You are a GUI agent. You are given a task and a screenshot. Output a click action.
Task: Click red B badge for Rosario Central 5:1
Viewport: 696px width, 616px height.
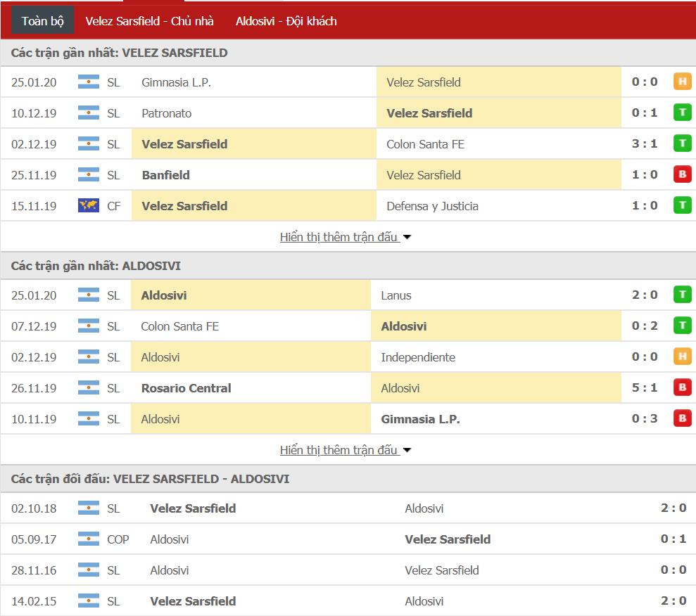tap(682, 387)
